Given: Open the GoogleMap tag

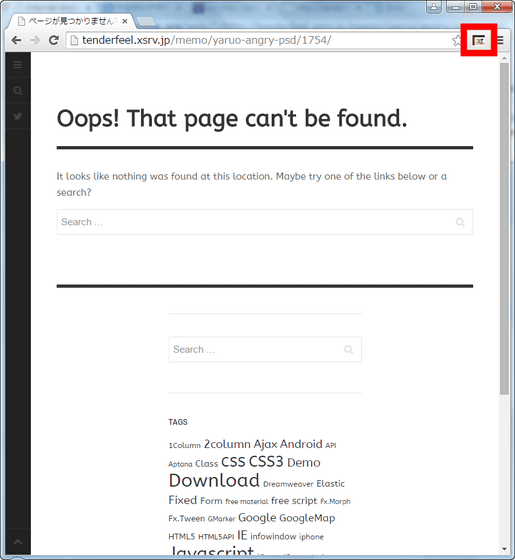Looking at the screenshot, I should click(x=307, y=518).
